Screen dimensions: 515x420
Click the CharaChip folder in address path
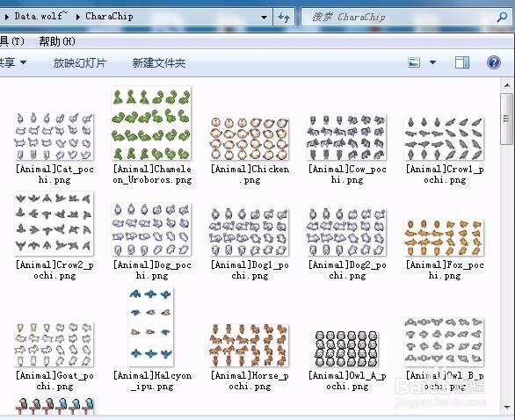tap(109, 17)
